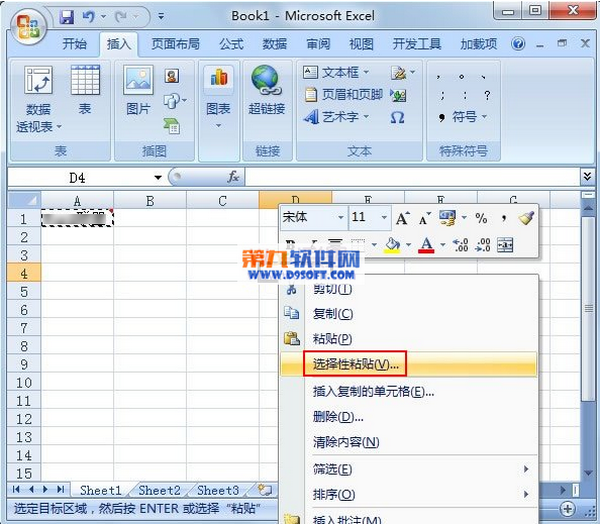
Task: Select row 10 header
Action: (x=24, y=382)
